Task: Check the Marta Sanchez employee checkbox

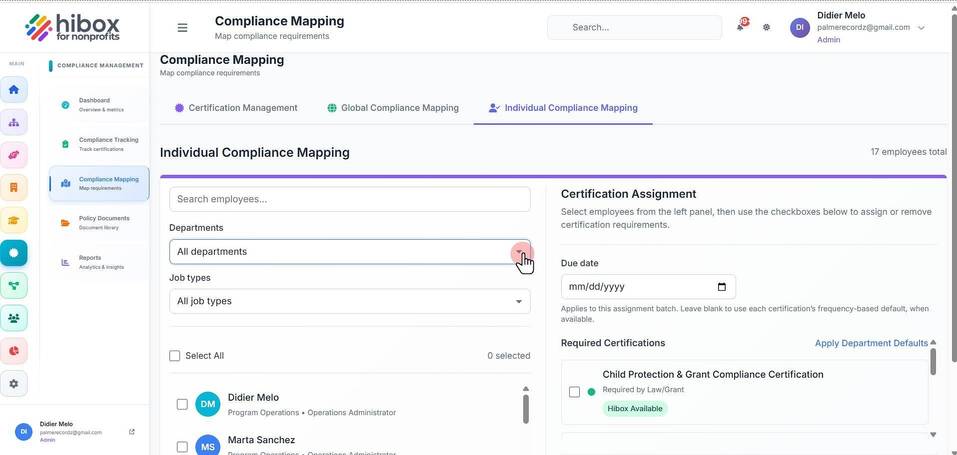Action: click(182, 446)
